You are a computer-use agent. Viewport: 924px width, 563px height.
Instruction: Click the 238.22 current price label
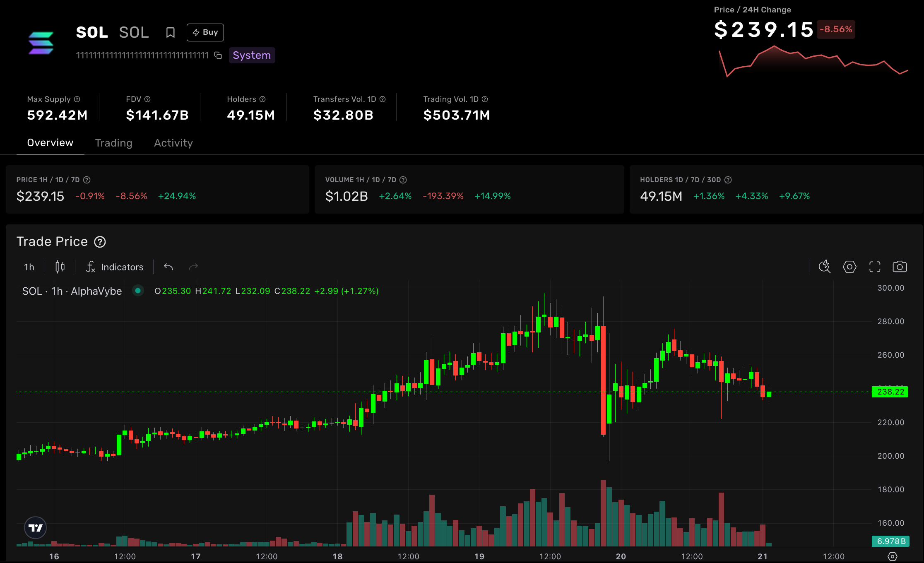click(890, 392)
